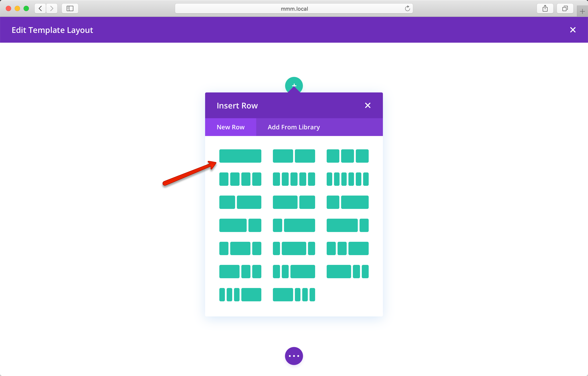Toggle the Safari sidebar

pos(70,8)
